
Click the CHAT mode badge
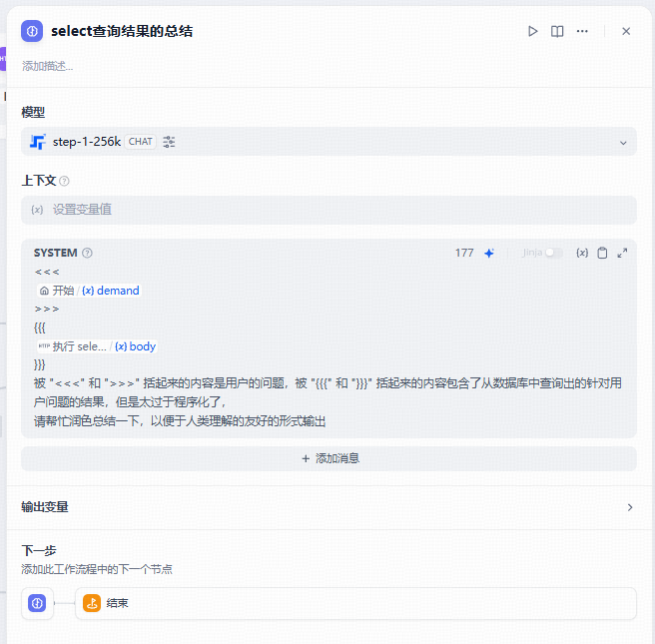[141, 142]
